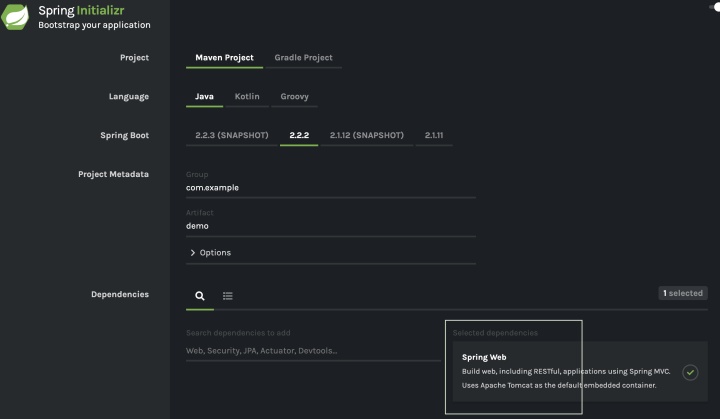Choose Groovy as the language
Screen dimensions: 720x419
pyautogui.click(x=294, y=96)
